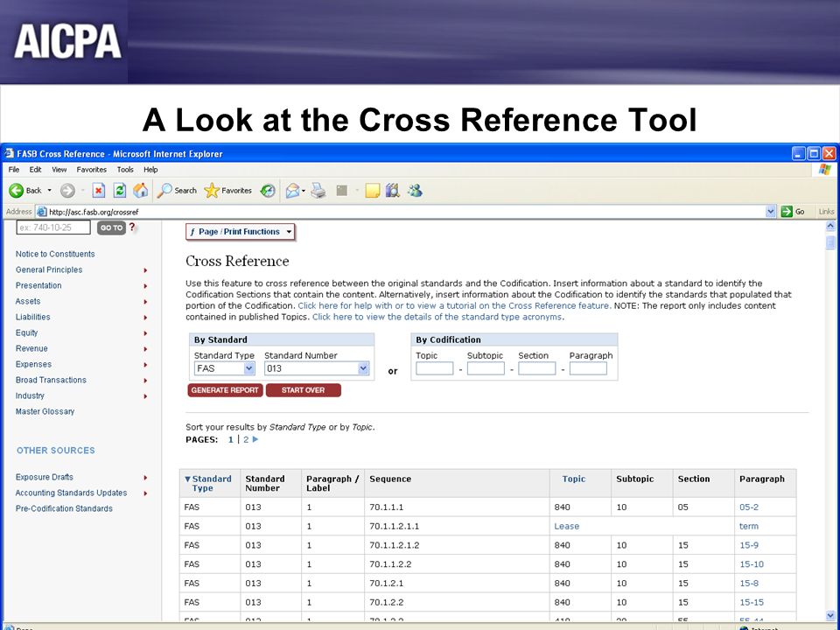This screenshot has width=840, height=630.
Task: Click the Research books icon
Action: coord(393,190)
